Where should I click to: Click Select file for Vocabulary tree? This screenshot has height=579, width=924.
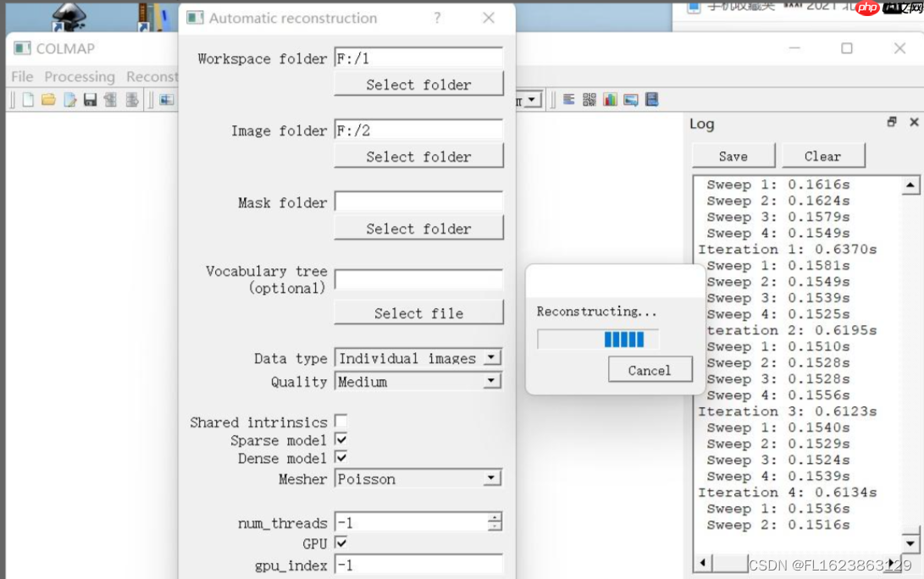[x=419, y=312]
